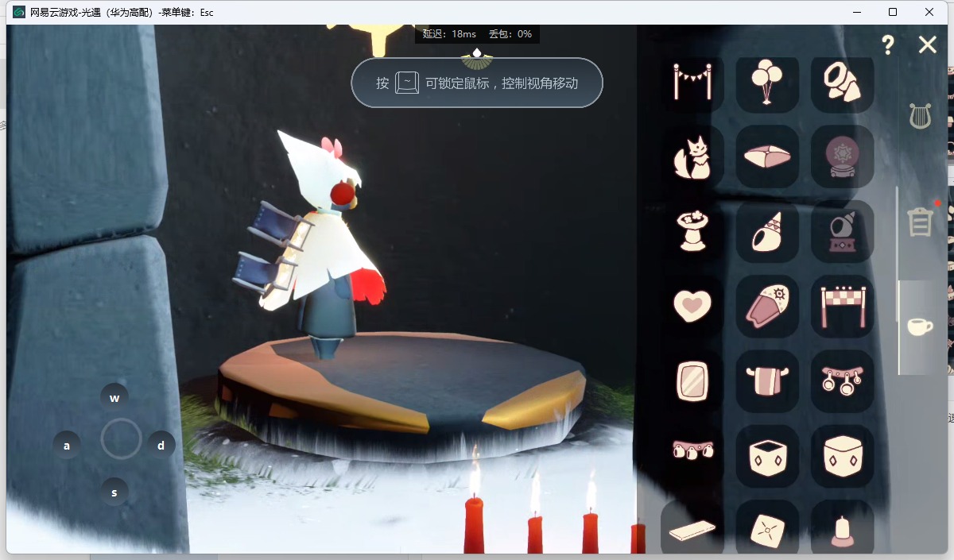Close the props menu with X
The image size is (954, 560).
click(927, 45)
